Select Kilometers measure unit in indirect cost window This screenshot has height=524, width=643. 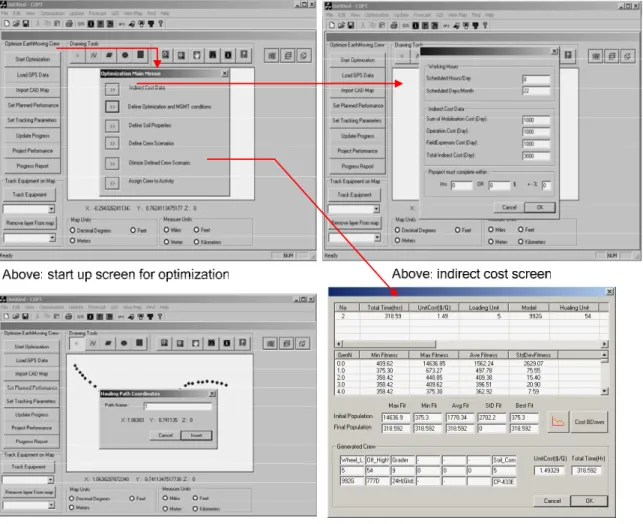click(x=521, y=242)
